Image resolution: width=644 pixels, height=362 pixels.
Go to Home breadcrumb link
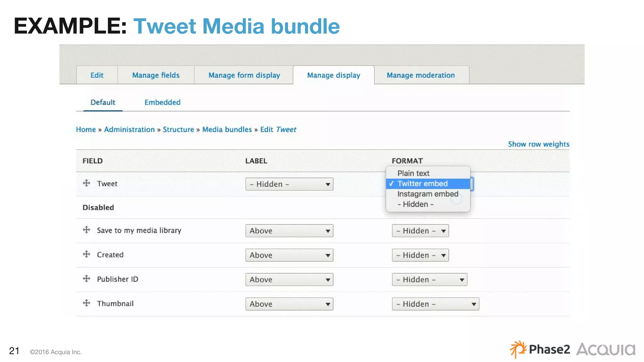[86, 129]
